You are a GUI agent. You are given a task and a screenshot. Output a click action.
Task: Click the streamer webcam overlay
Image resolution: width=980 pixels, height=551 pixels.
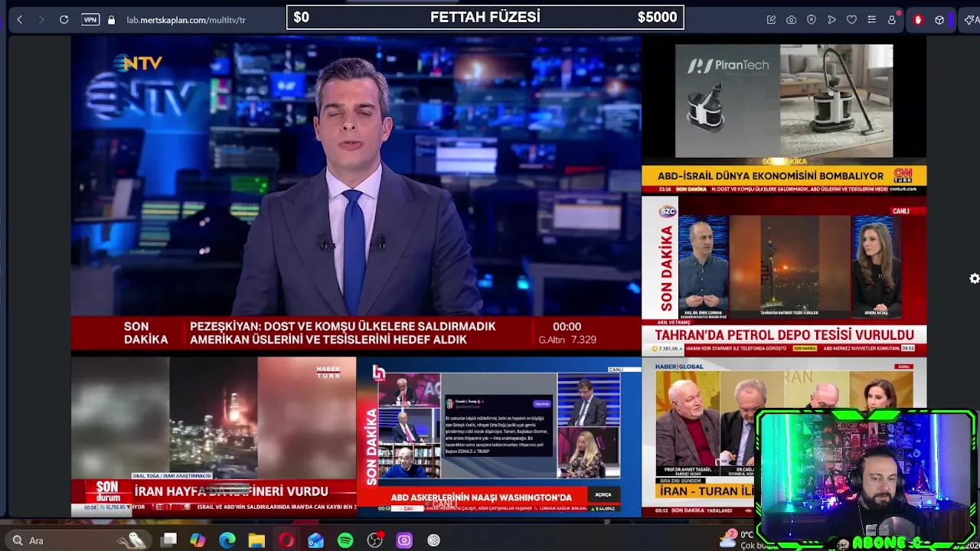[x=865, y=481]
